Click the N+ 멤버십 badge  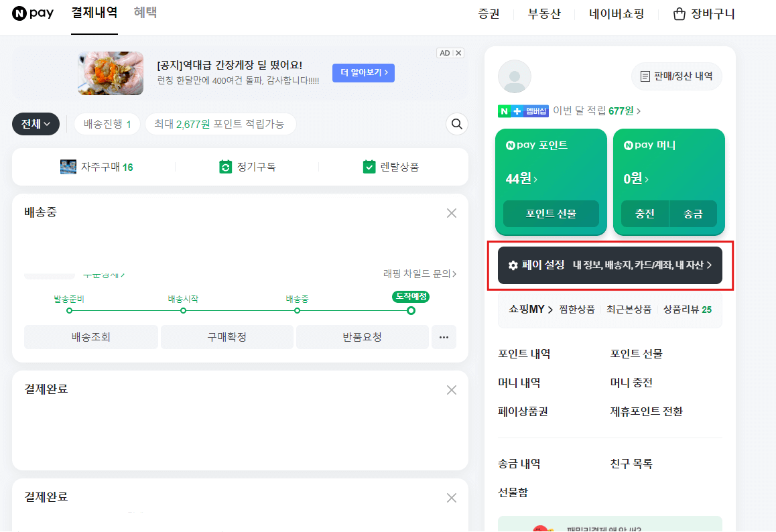coord(523,111)
